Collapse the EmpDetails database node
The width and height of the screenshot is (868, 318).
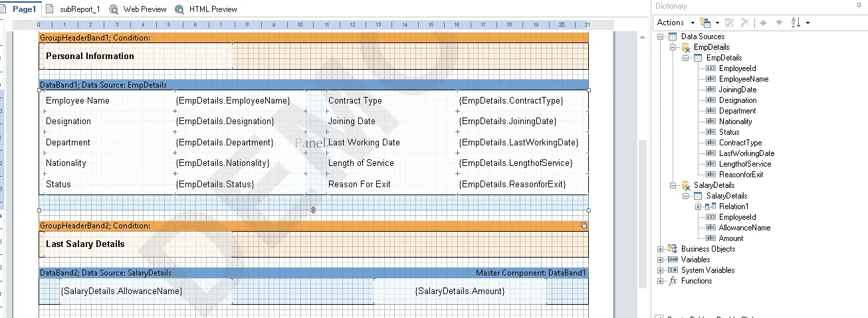(x=673, y=47)
